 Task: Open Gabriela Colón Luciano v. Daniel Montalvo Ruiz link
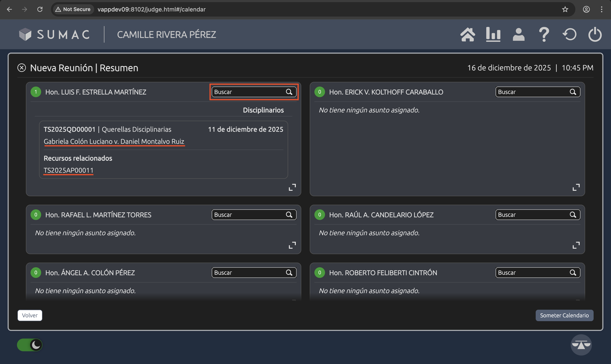(x=114, y=141)
